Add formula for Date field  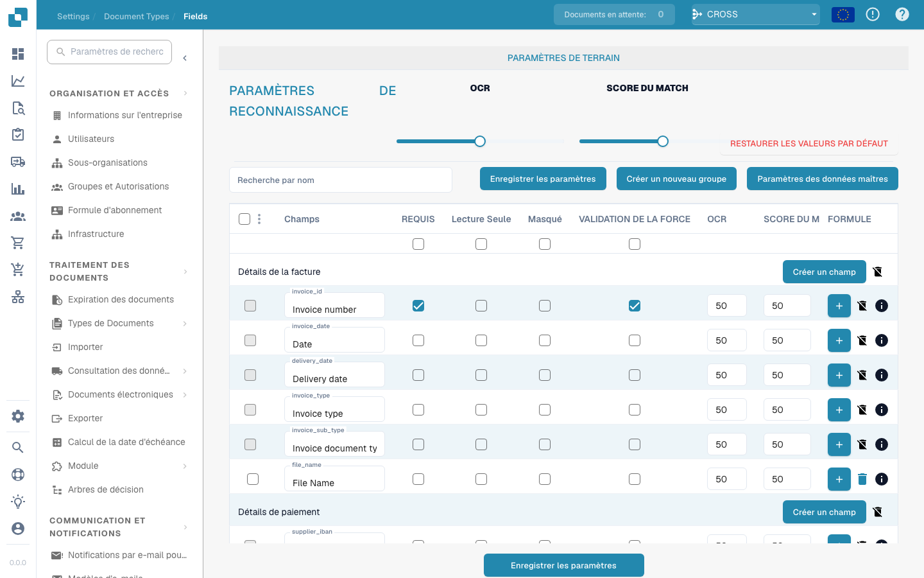pos(839,340)
